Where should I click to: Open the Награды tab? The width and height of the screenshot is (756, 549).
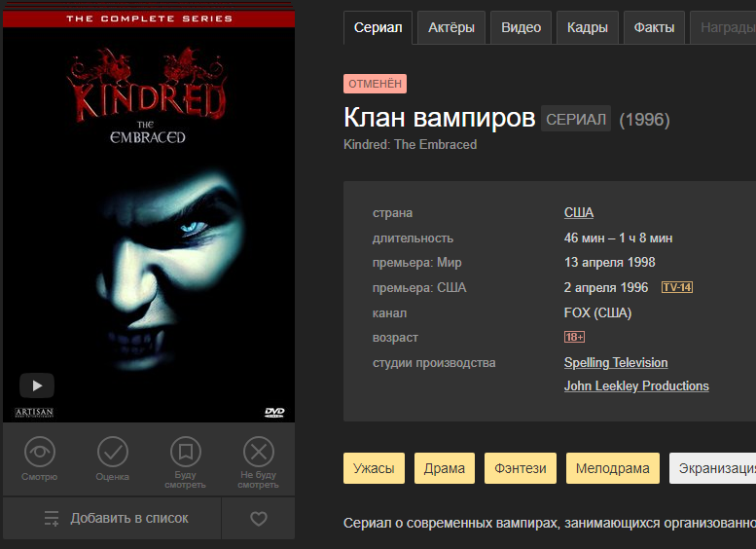(724, 28)
